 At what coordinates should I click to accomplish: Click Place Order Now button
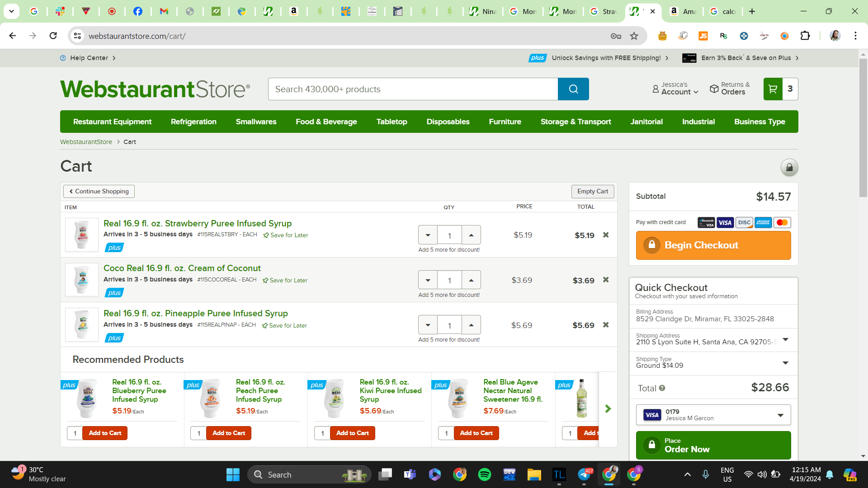(x=713, y=445)
